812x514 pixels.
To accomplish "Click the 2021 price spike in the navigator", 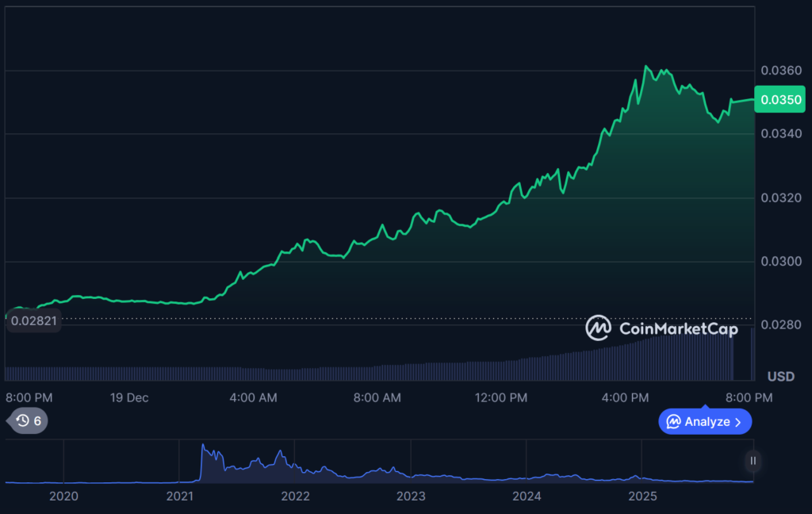I will pyautogui.click(x=203, y=449).
